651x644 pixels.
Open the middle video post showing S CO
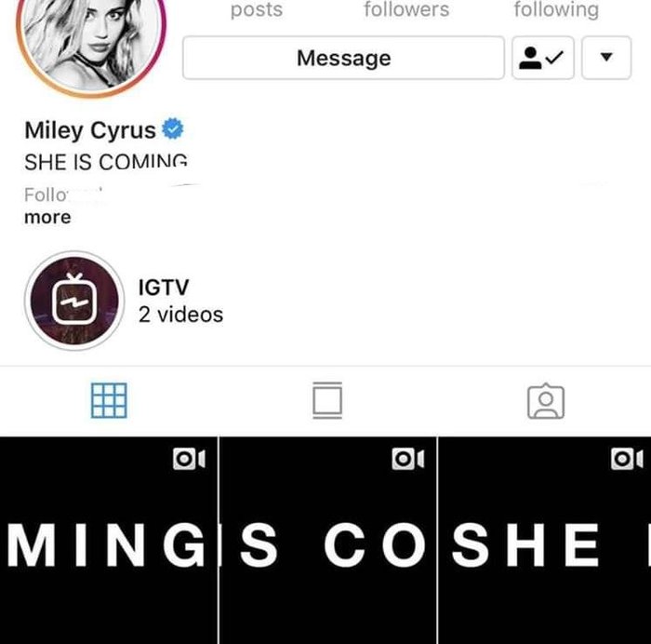(328, 540)
